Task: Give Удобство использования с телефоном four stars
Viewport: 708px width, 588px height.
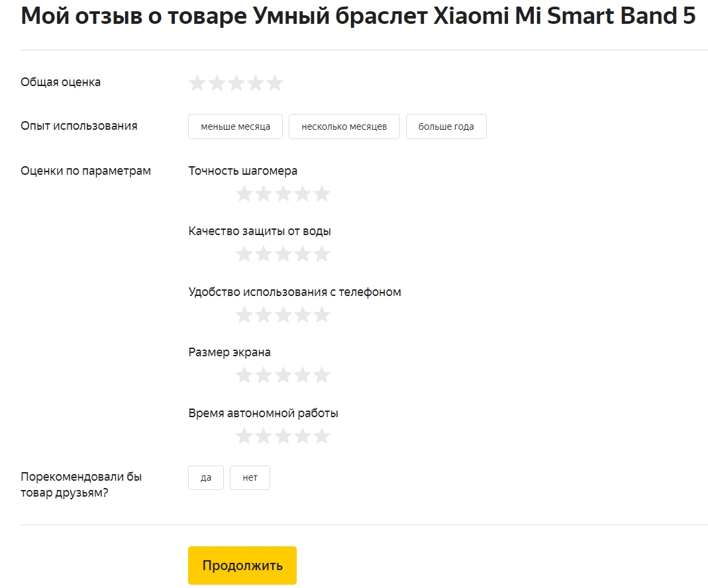Action: tap(301, 315)
